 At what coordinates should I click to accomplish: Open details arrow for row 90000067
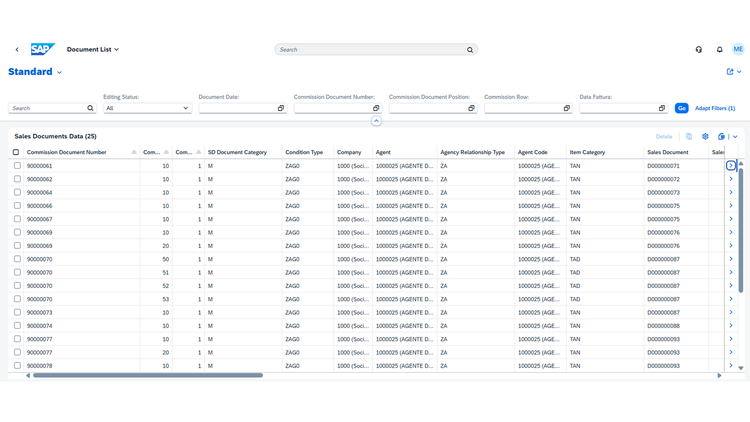(731, 219)
